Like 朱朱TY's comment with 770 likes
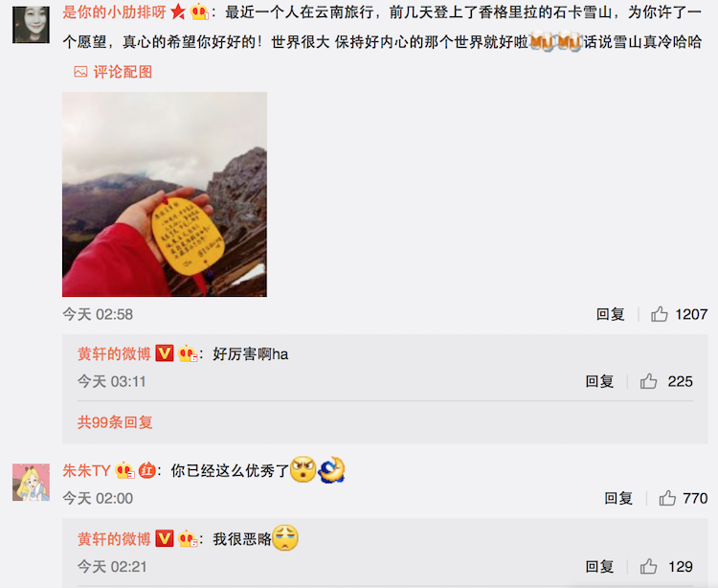The width and height of the screenshot is (718, 588). pyautogui.click(x=667, y=498)
